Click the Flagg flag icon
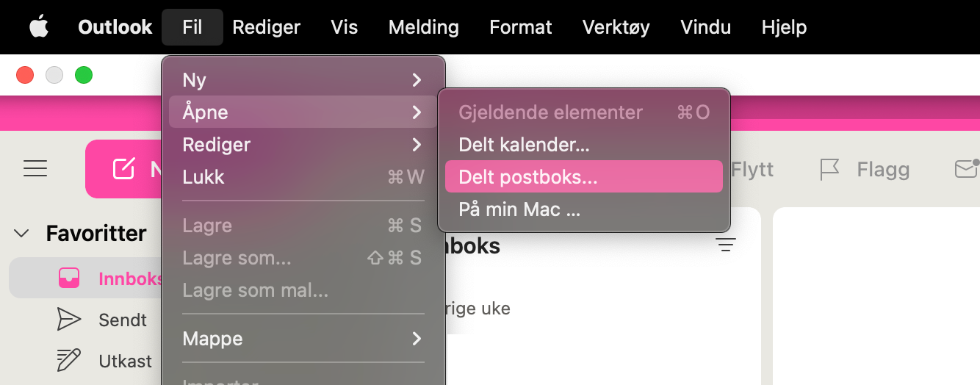The image size is (980, 385). [x=829, y=170]
